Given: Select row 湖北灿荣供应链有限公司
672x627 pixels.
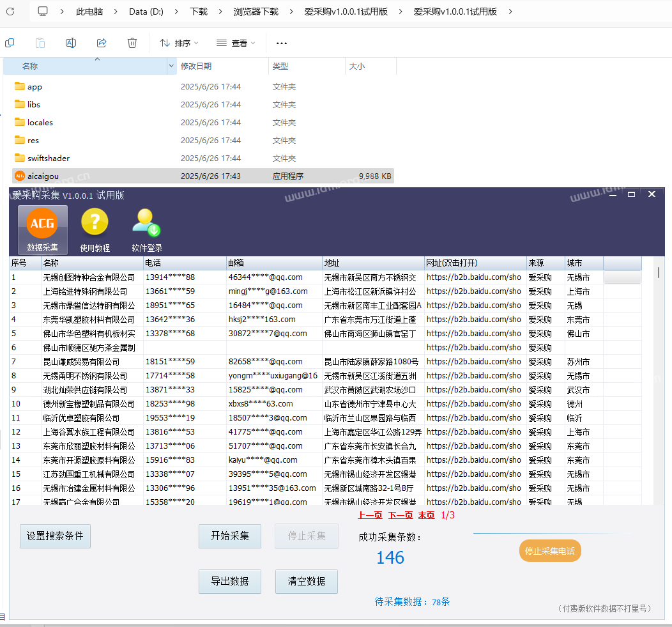Looking at the screenshot, I should pyautogui.click(x=325, y=390).
